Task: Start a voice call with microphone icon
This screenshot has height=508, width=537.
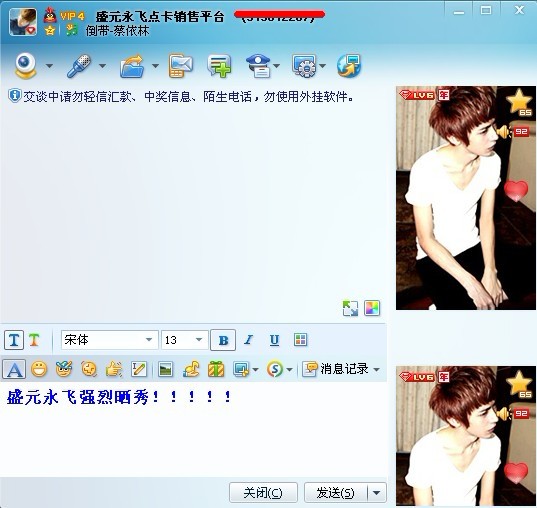Action: (79, 66)
